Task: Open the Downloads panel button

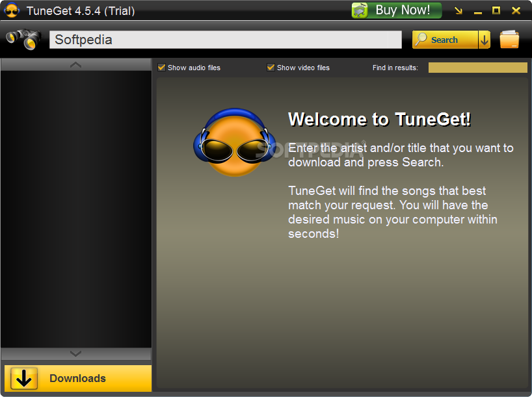Action: tap(77, 378)
